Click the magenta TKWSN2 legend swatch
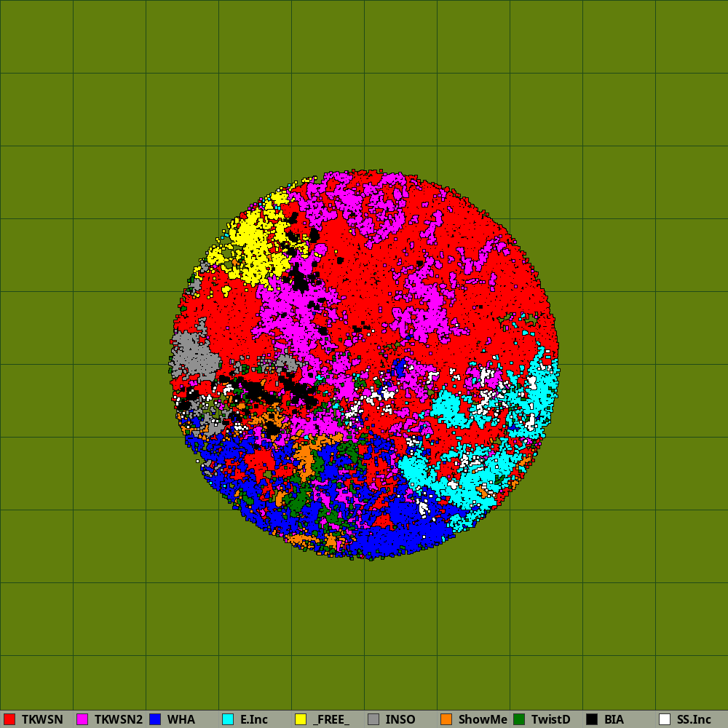The height and width of the screenshot is (728, 728). tap(82, 719)
